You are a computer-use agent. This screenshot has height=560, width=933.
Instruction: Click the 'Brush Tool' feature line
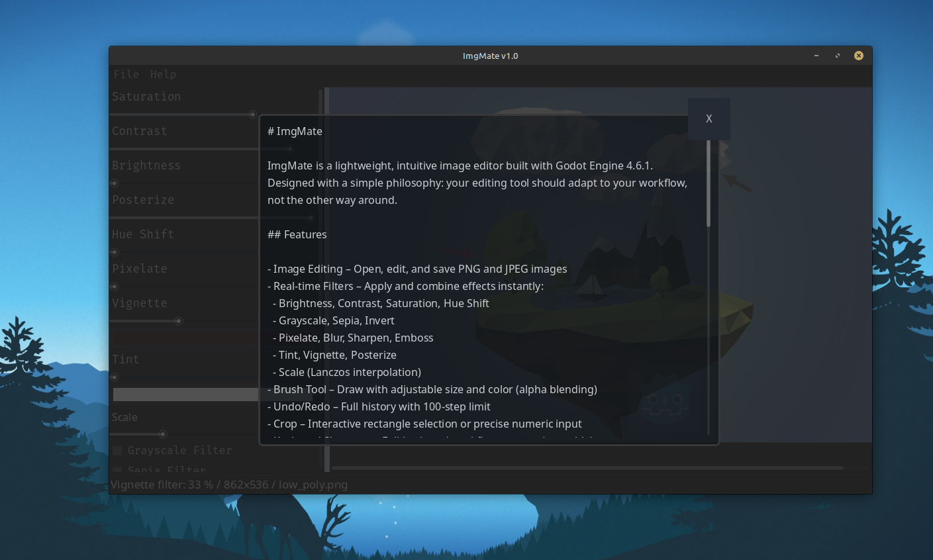click(432, 390)
